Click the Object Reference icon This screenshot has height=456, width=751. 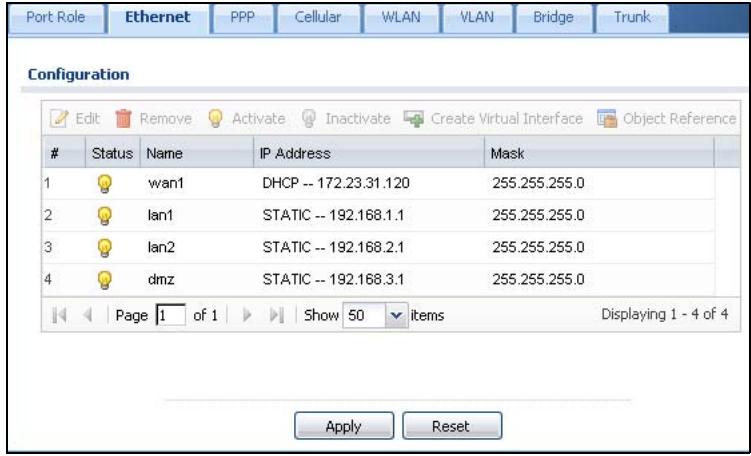pos(607,118)
